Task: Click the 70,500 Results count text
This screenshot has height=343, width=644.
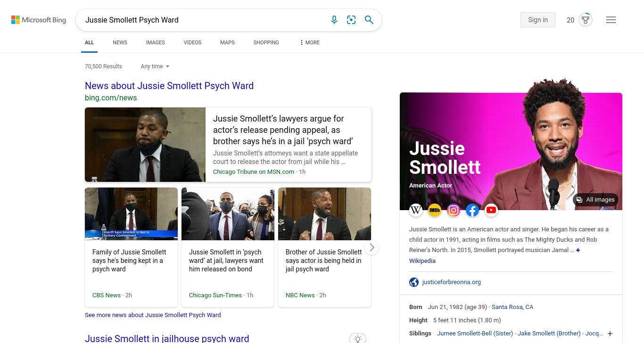Action: [103, 66]
